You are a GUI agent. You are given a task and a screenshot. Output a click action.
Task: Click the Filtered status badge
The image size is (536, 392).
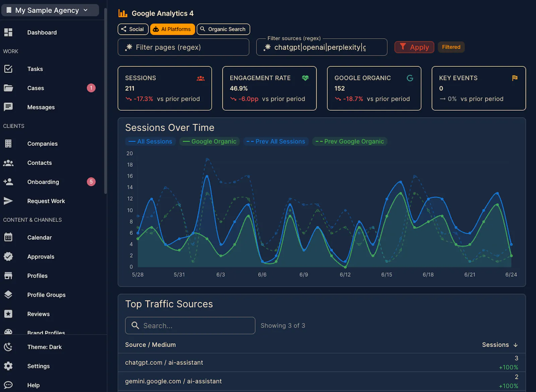(x=451, y=47)
